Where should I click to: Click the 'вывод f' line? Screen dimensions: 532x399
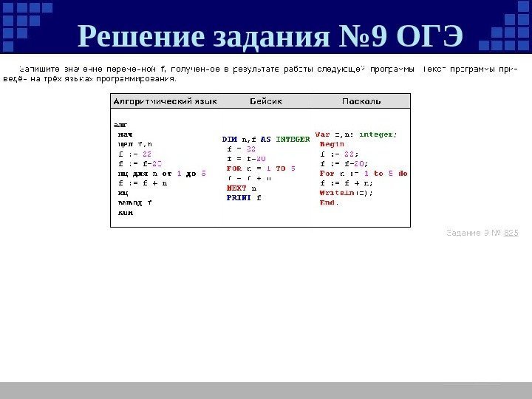135,203
